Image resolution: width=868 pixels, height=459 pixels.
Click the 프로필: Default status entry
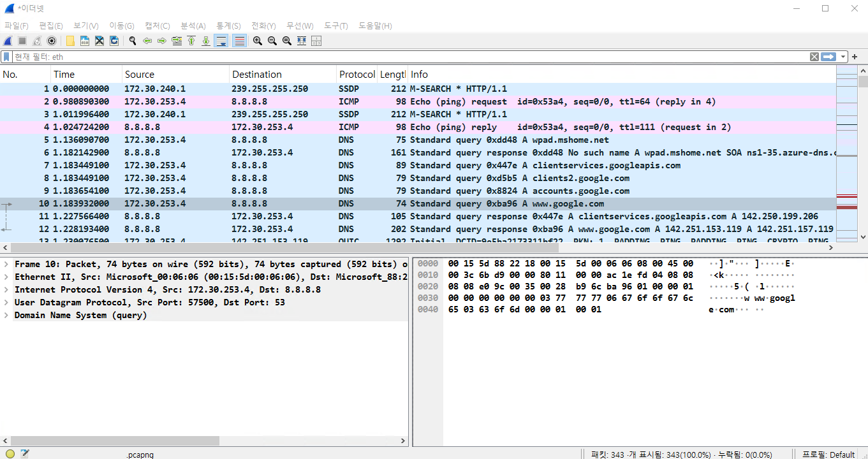coord(828,455)
